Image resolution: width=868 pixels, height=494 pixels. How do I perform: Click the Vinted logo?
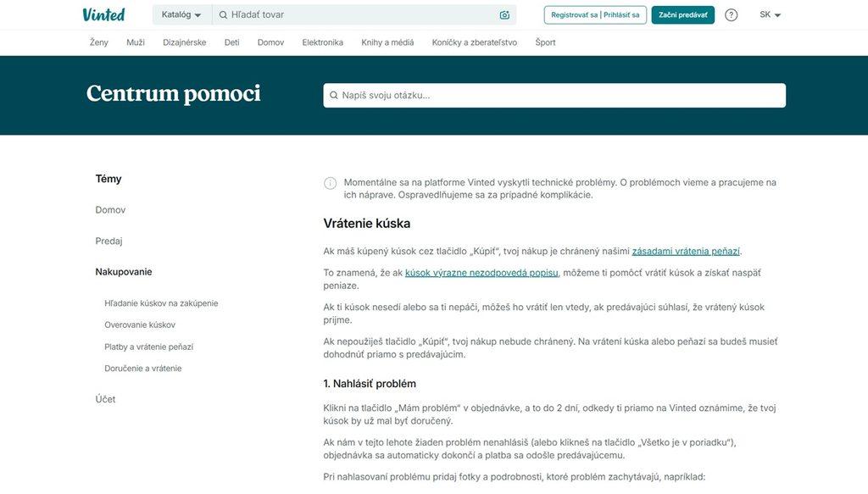tap(103, 14)
